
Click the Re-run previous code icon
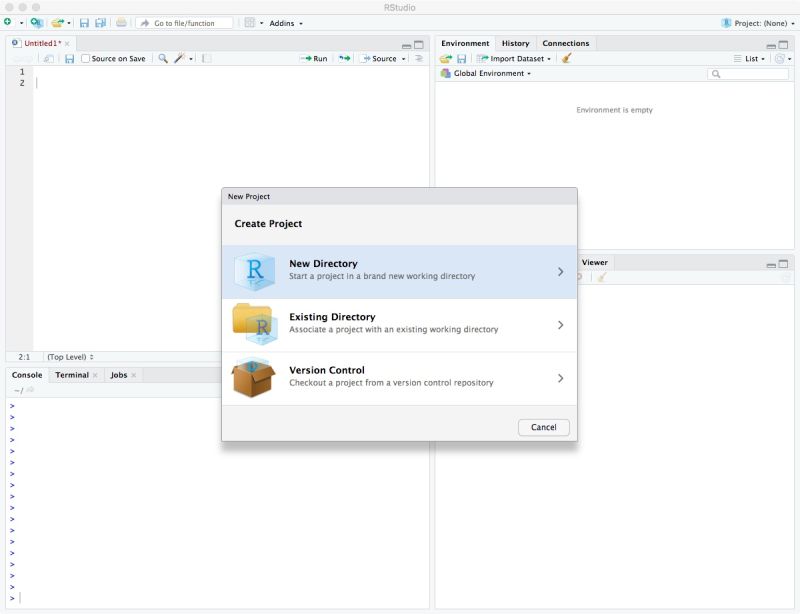tap(345, 59)
